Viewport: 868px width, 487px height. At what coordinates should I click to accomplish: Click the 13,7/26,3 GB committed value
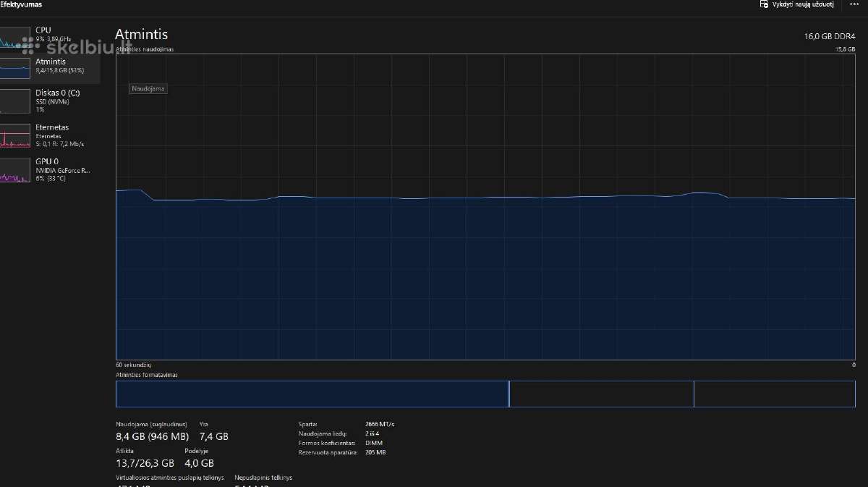tap(145, 463)
